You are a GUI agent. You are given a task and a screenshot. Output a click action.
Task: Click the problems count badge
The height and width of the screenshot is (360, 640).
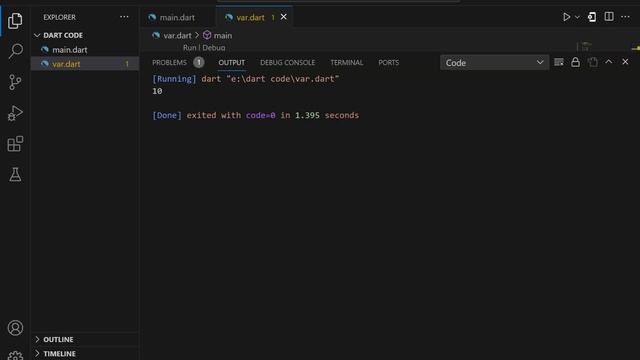[x=199, y=62]
